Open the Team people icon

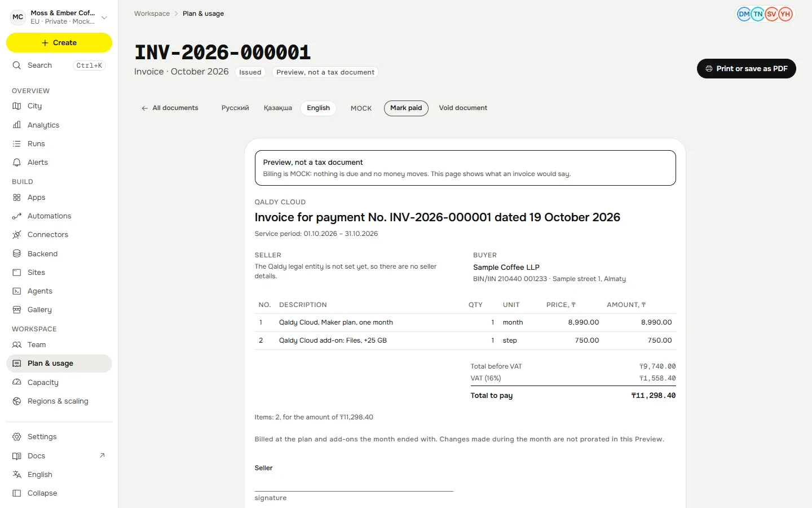pos(17,345)
